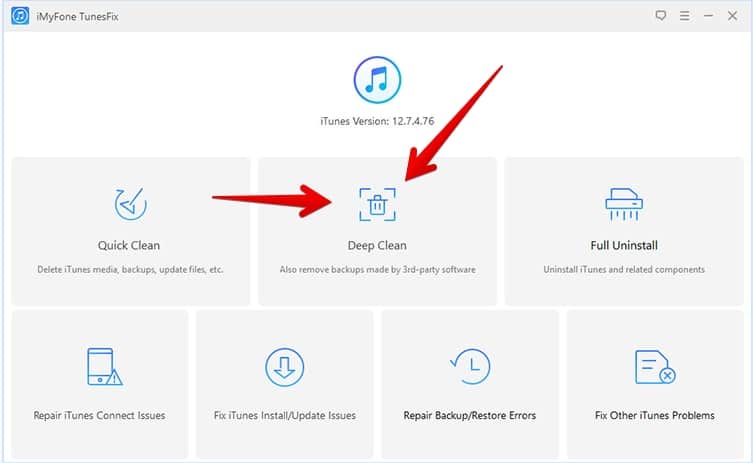This screenshot has height=463, width=753.
Task: Click 'Uninstall iTunes and related components' description
Action: point(624,270)
